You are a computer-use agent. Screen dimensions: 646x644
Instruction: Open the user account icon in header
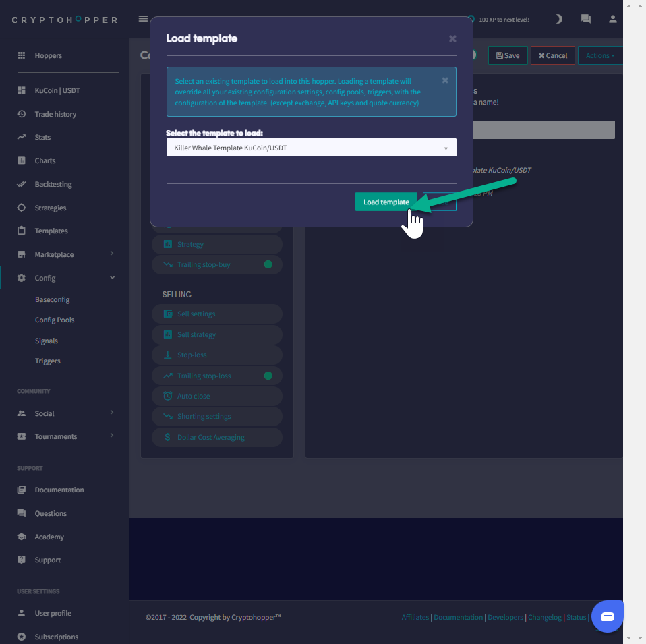pyautogui.click(x=612, y=19)
